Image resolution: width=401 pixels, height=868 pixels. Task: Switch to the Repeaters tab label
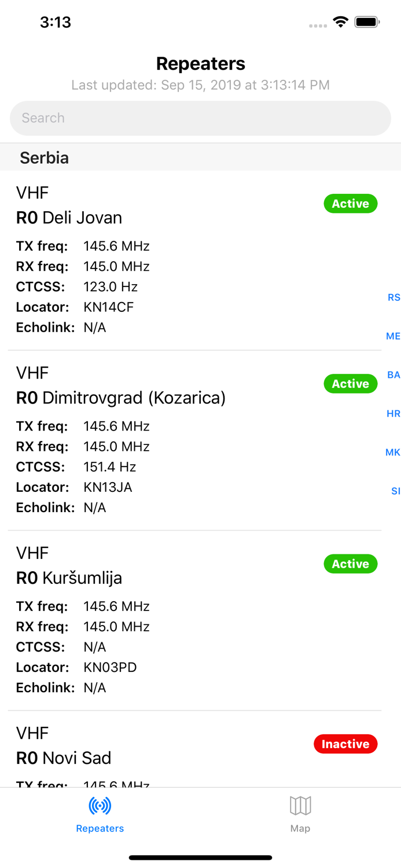100,829
